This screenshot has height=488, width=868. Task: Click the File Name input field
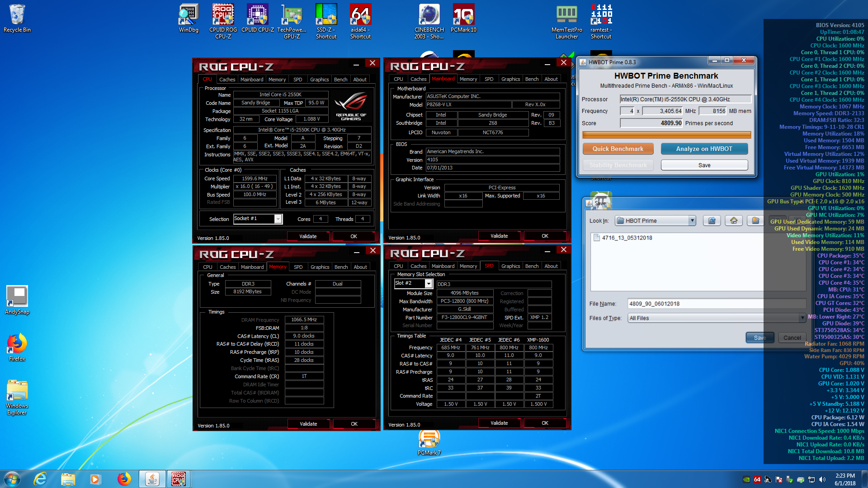pyautogui.click(x=717, y=304)
